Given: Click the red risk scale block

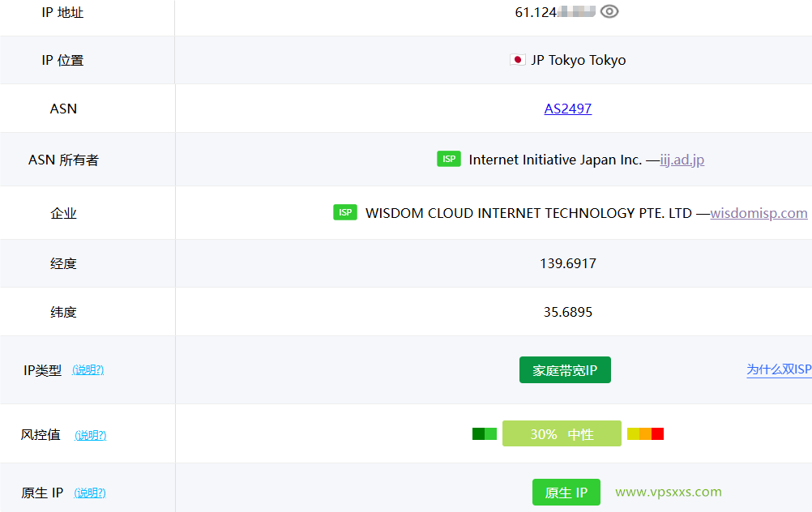Looking at the screenshot, I should pyautogui.click(x=658, y=434).
